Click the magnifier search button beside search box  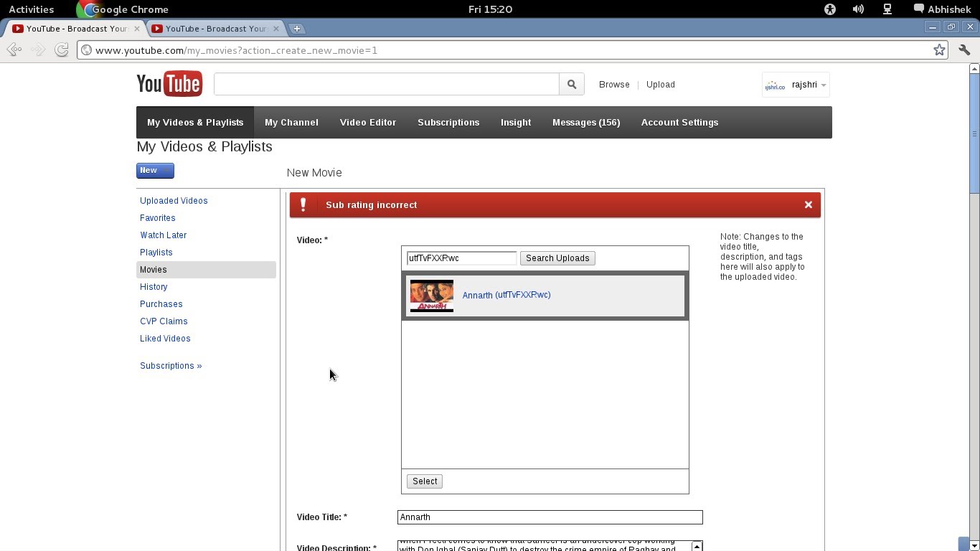click(x=572, y=84)
